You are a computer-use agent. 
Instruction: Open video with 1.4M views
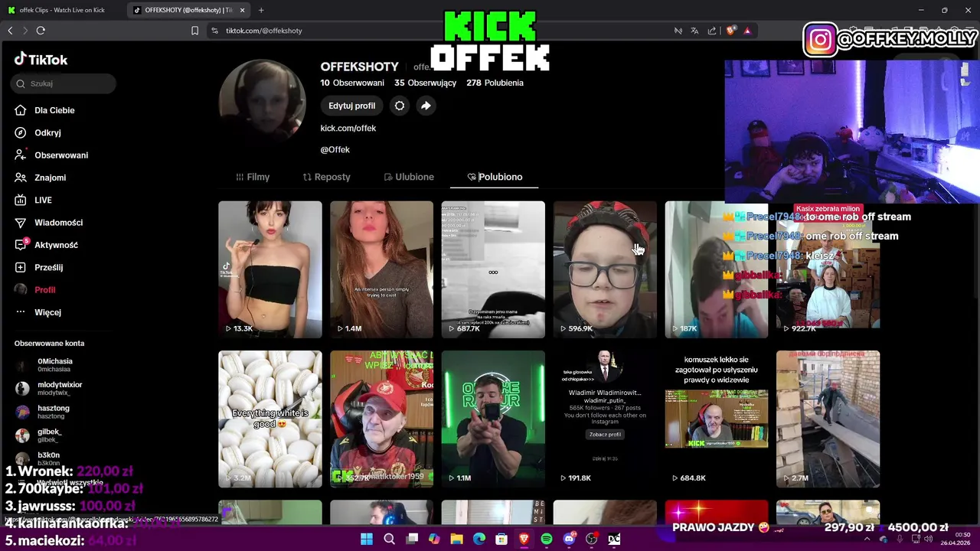[x=381, y=269]
